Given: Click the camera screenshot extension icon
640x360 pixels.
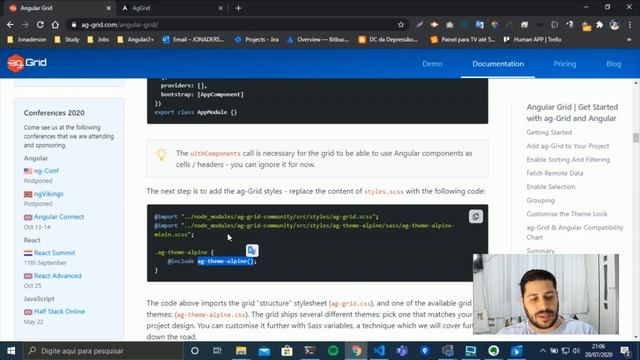Looking at the screenshot, I should pos(449,25).
